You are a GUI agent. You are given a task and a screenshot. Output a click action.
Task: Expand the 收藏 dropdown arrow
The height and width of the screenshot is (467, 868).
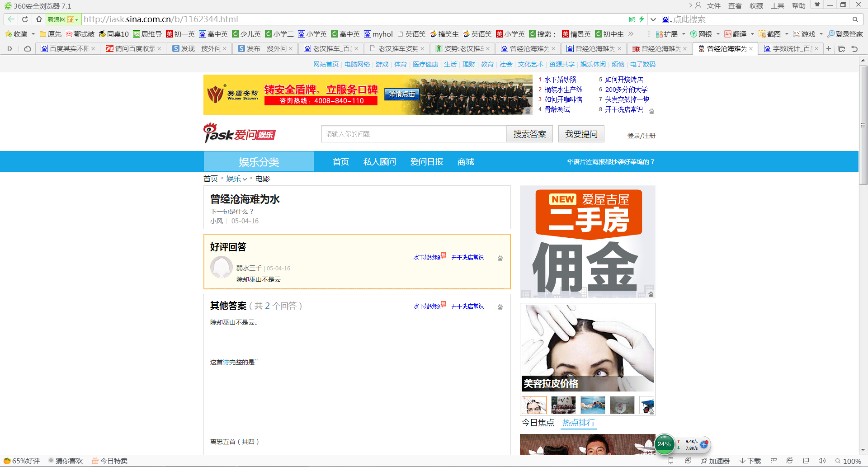(x=33, y=34)
